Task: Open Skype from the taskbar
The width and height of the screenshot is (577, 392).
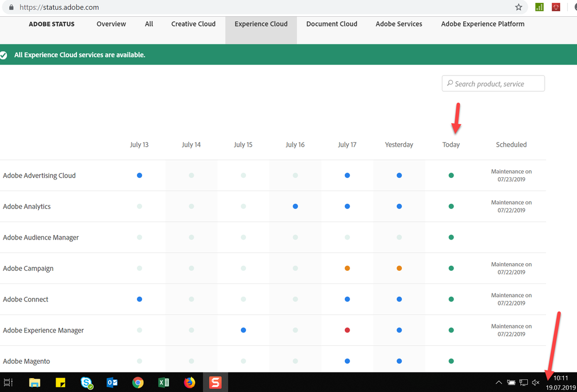Action: (x=87, y=383)
